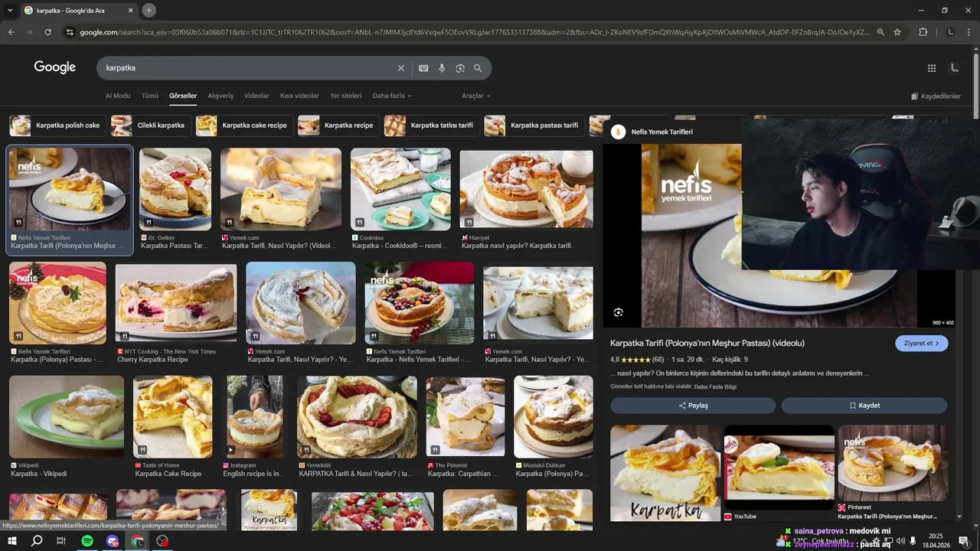Open Windows taskbar search
The width and height of the screenshot is (980, 551).
click(37, 541)
